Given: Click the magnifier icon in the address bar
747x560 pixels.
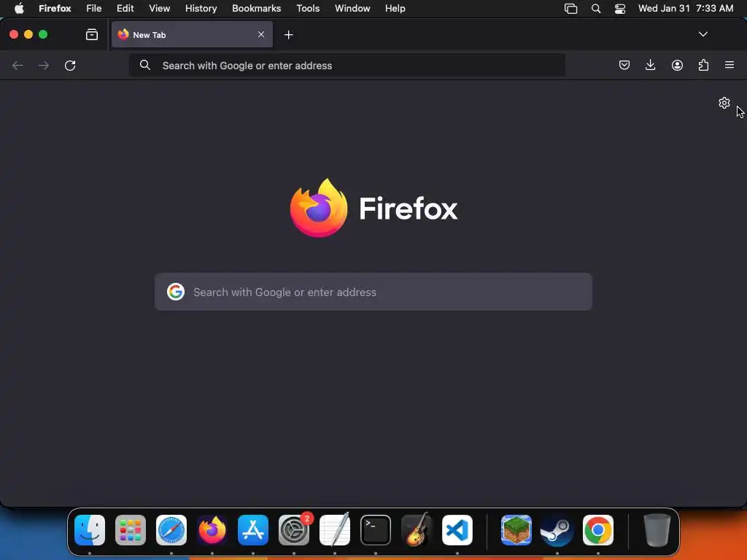Looking at the screenshot, I should [x=145, y=65].
